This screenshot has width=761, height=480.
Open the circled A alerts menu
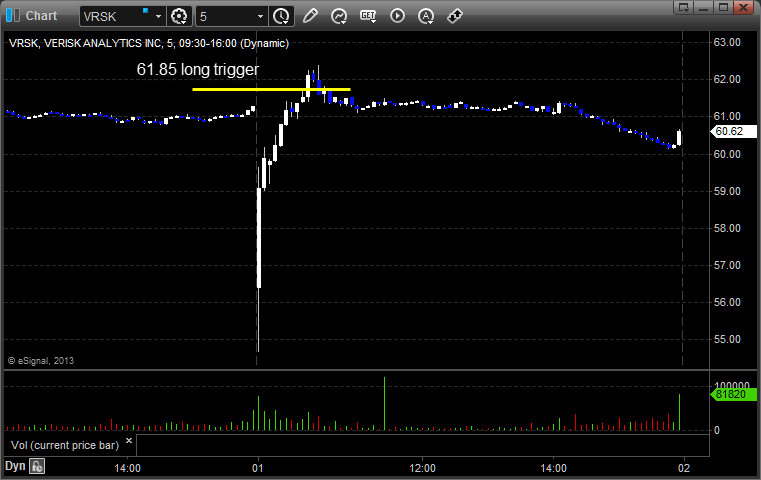(x=426, y=17)
